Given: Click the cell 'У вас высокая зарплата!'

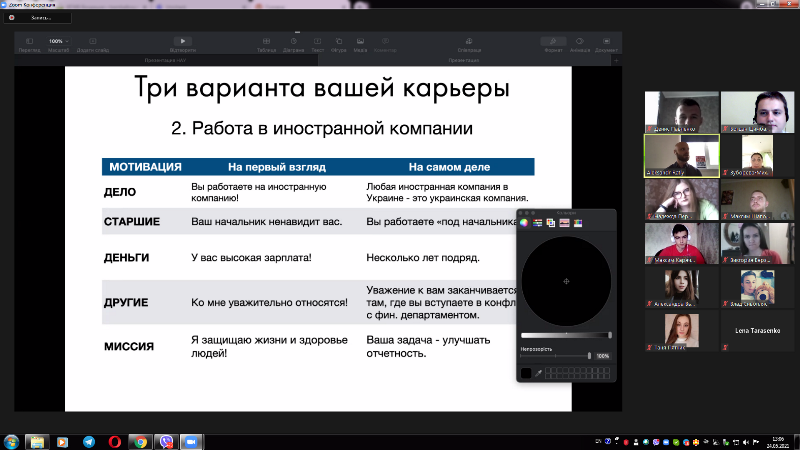Looking at the screenshot, I should 251,258.
